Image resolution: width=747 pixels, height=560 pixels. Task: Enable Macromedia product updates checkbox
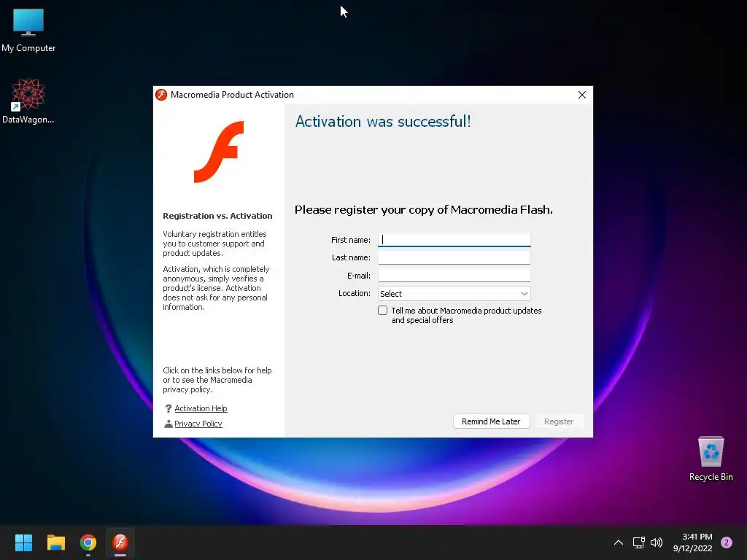[x=382, y=311]
